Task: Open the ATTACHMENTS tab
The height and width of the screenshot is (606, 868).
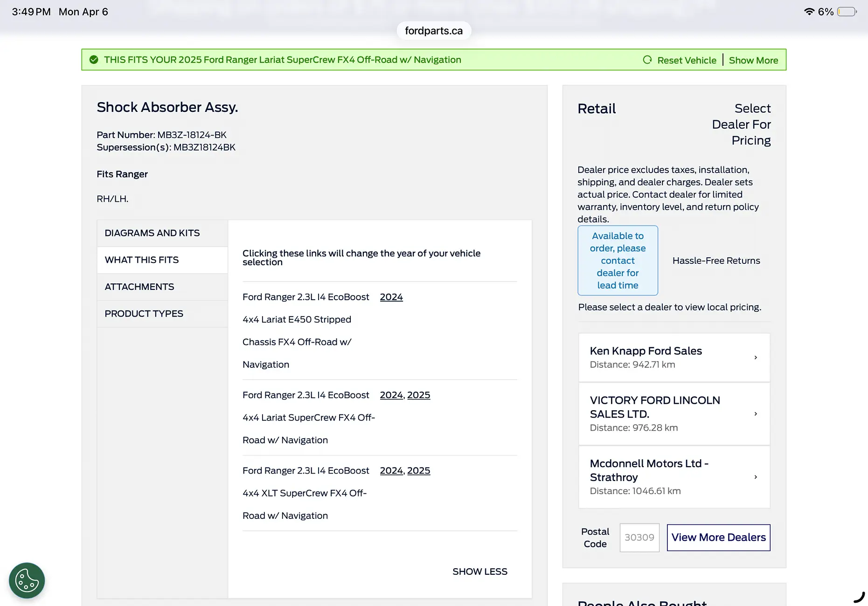Action: coord(162,287)
